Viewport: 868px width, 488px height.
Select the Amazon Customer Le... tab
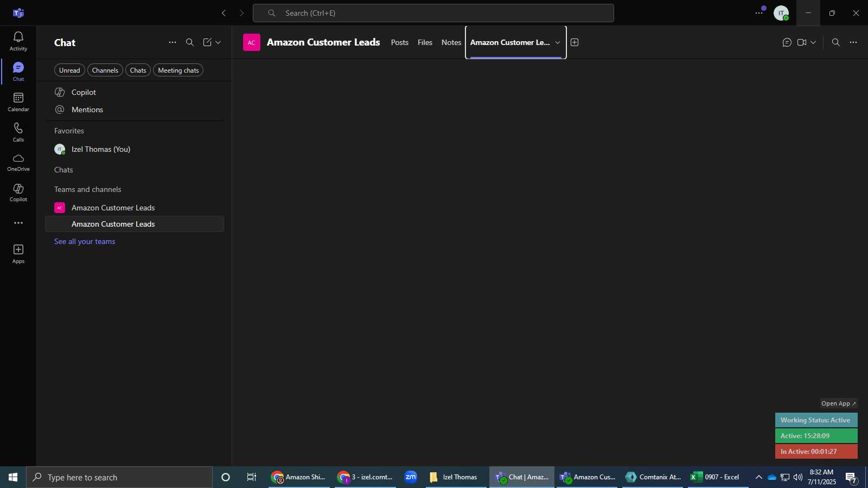510,42
